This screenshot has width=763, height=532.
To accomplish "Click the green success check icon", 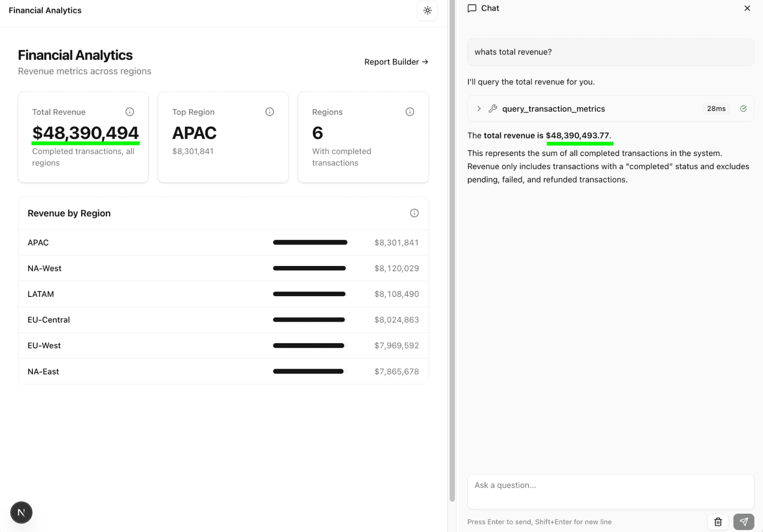I will [x=743, y=109].
